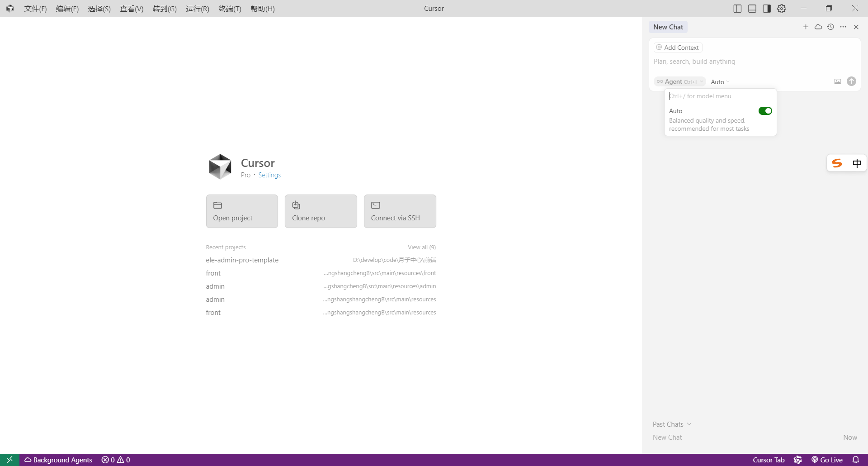This screenshot has width=868, height=466.
Task: Open admin project in gshangchengB resources
Action: [321, 286]
